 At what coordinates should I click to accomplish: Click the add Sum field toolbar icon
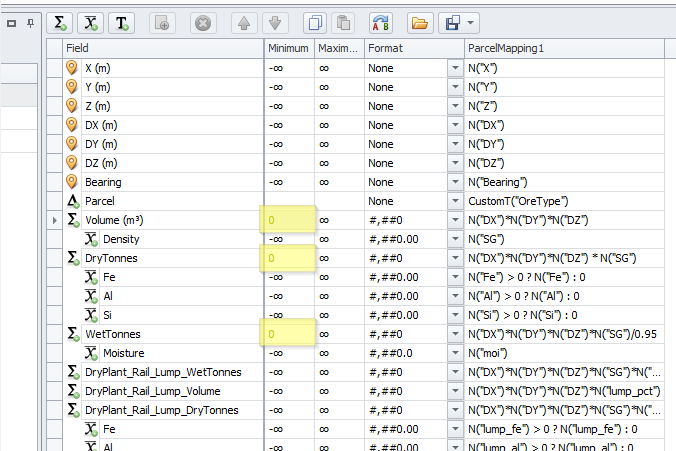[x=60, y=22]
